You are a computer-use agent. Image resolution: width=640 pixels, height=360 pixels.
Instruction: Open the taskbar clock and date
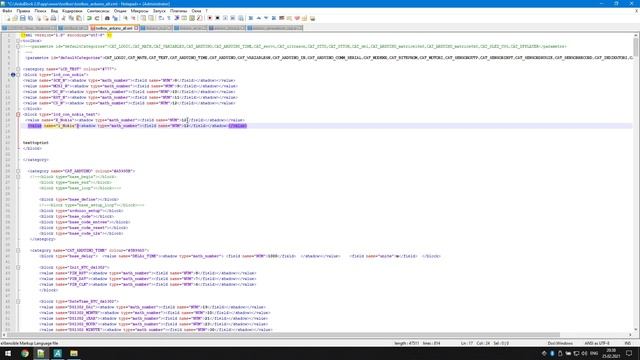(x=611, y=353)
